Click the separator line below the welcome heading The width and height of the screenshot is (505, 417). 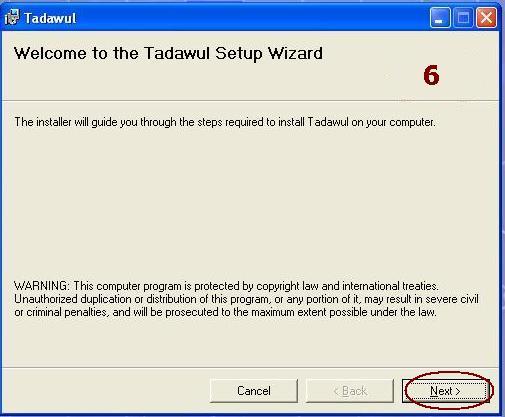point(250,100)
